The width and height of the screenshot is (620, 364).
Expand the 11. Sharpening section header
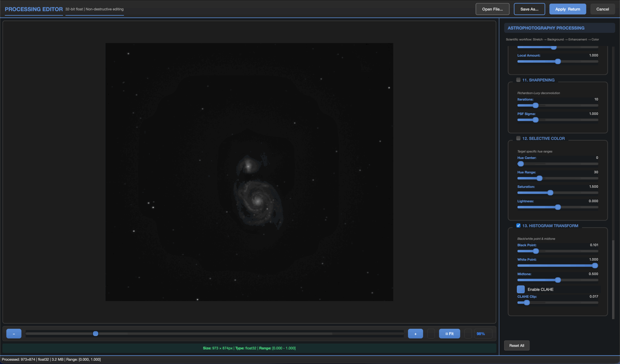coord(539,80)
